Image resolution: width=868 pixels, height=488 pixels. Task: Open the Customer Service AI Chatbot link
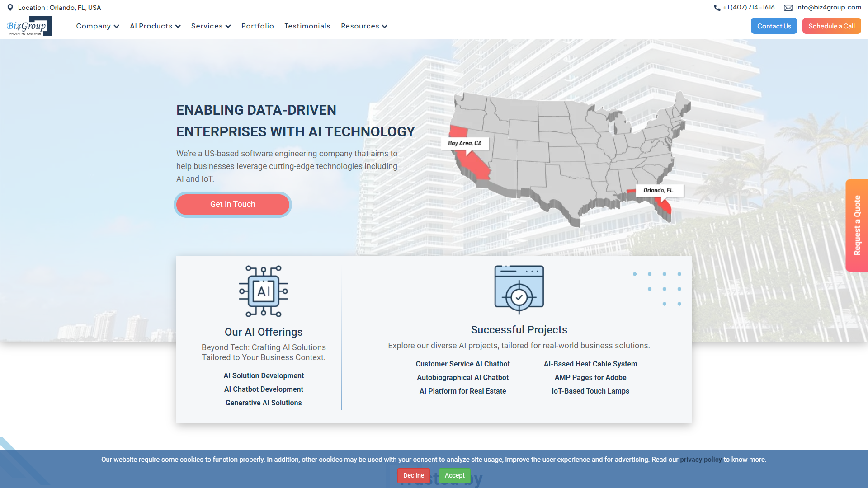coord(462,364)
